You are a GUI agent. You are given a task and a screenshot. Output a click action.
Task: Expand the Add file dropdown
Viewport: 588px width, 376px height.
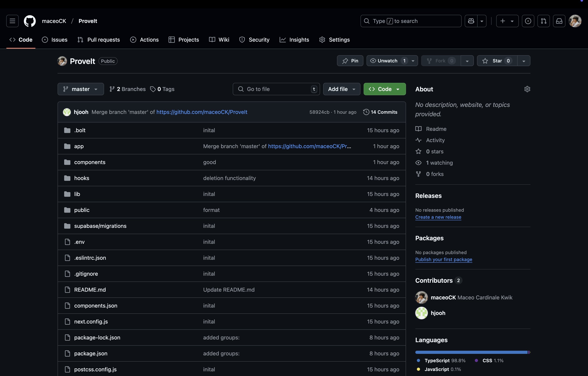pyautogui.click(x=341, y=89)
